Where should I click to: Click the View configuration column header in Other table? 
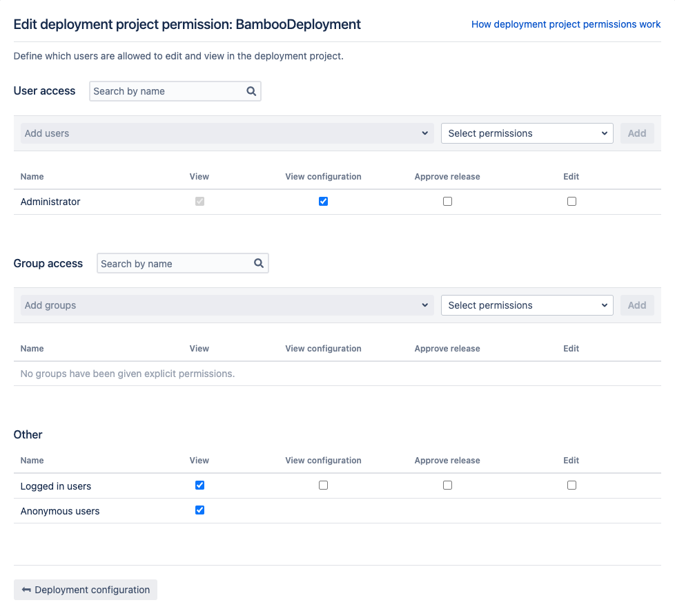click(x=323, y=461)
